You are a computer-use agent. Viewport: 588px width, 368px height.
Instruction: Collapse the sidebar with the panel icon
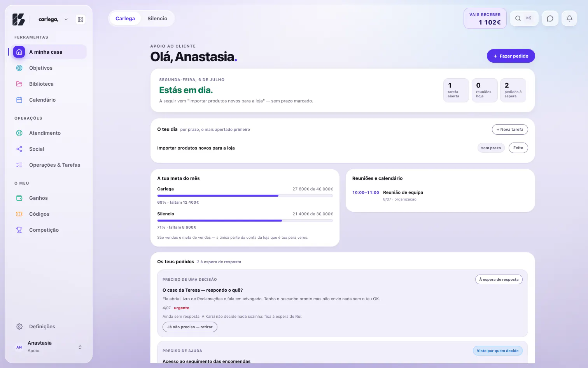[80, 19]
